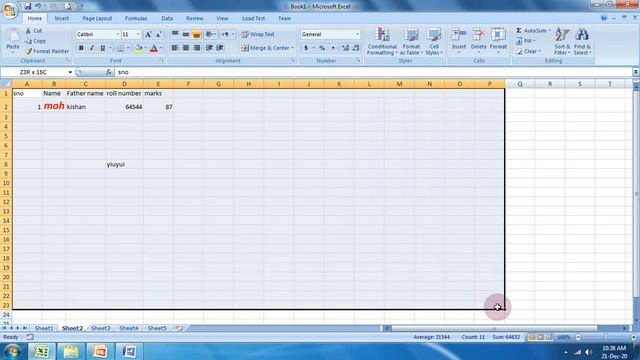Open the Calibri font name dropdown
Image resolution: width=640 pixels, height=360 pixels.
pos(118,35)
